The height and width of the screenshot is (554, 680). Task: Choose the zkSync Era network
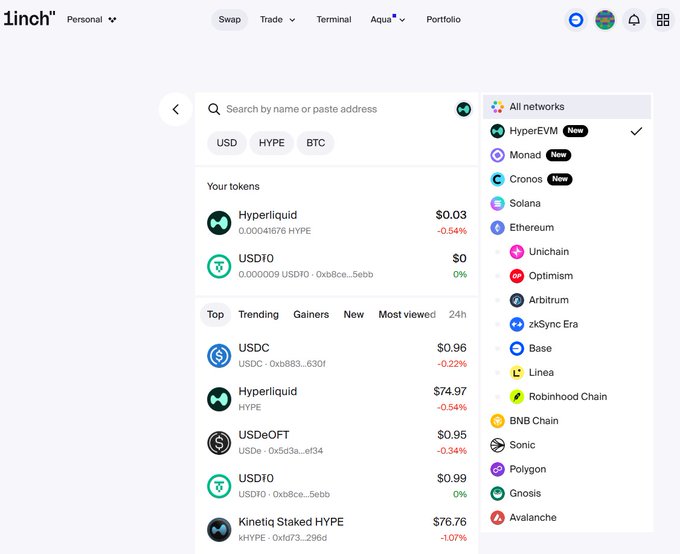pos(567,324)
